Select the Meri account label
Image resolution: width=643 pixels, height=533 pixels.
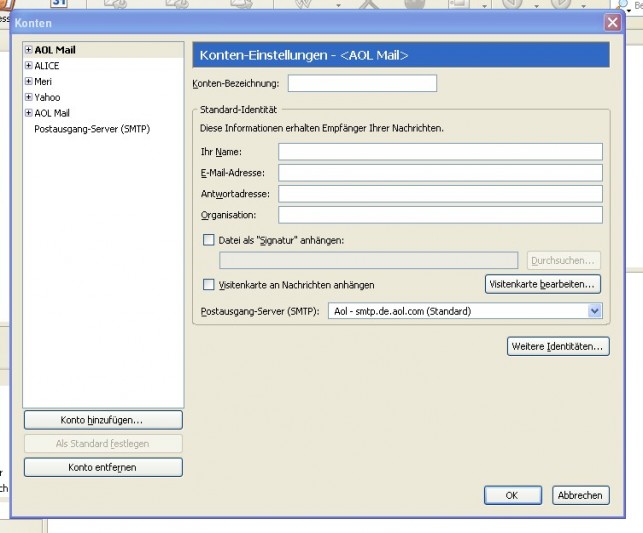click(x=43, y=82)
